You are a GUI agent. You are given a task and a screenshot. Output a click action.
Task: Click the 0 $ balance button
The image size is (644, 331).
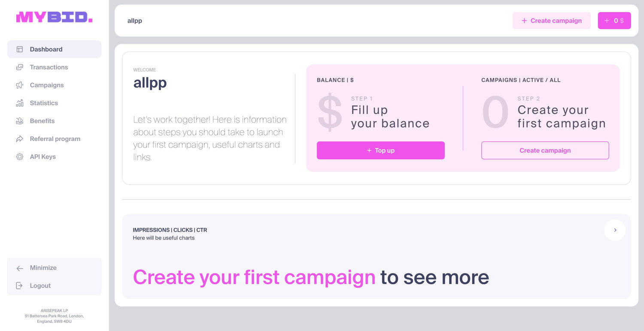[x=614, y=21]
